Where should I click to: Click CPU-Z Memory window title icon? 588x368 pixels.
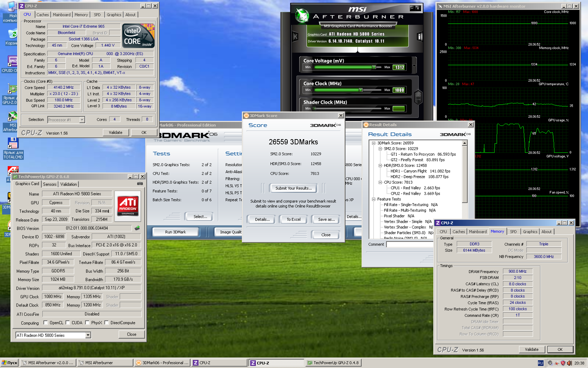(438, 223)
